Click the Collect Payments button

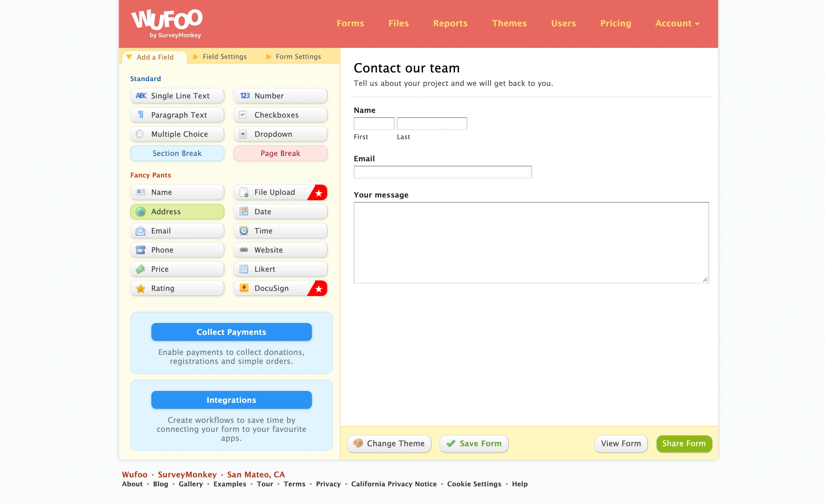pos(231,332)
